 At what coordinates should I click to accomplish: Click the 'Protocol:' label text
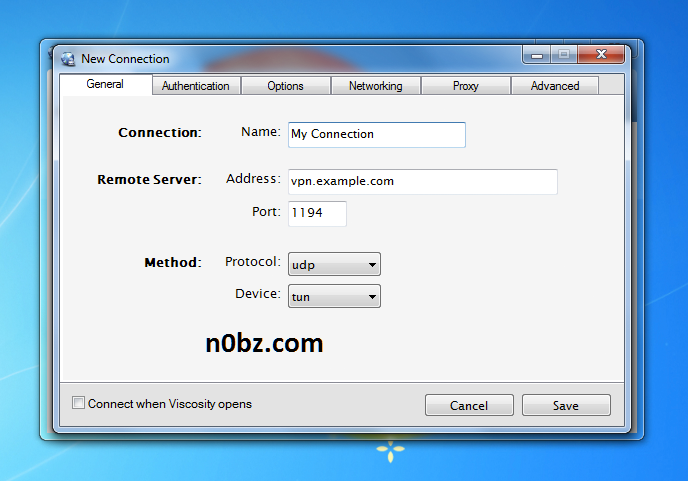coord(253,262)
